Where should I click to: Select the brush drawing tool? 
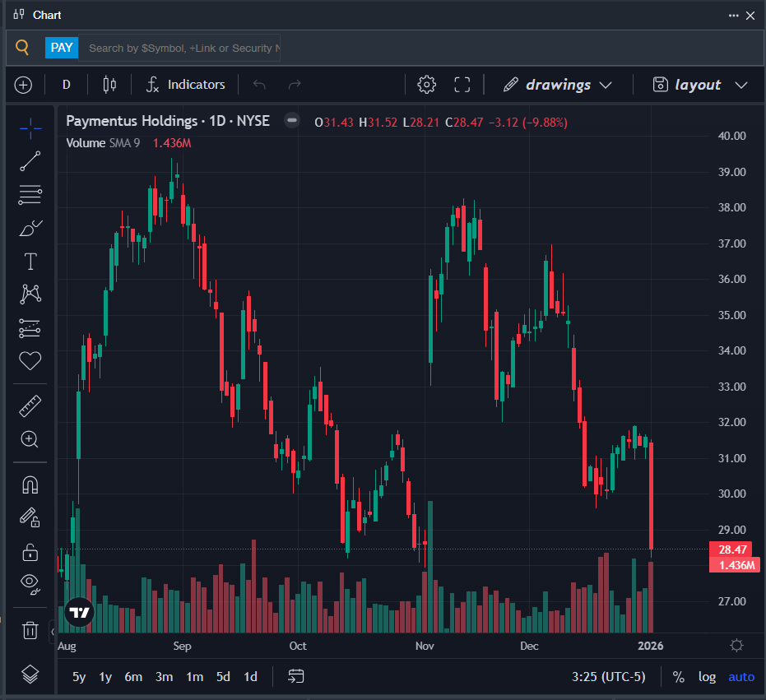tap(30, 228)
